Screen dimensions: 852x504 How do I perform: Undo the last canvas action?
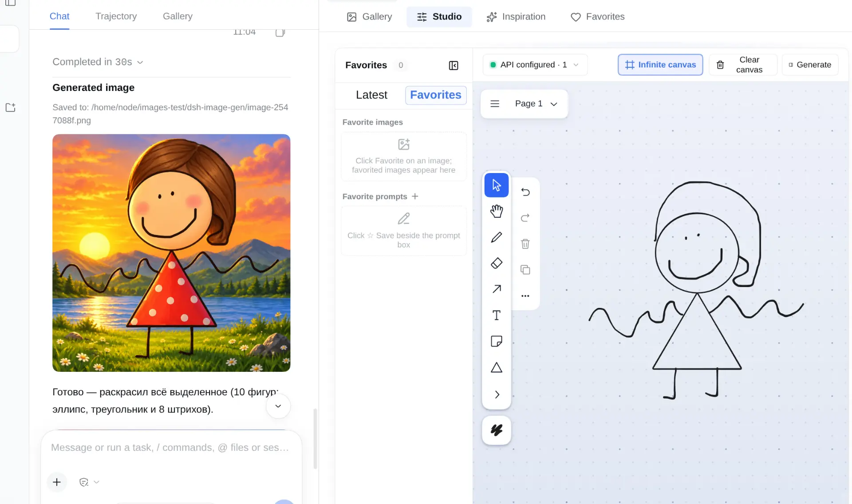coord(525,192)
